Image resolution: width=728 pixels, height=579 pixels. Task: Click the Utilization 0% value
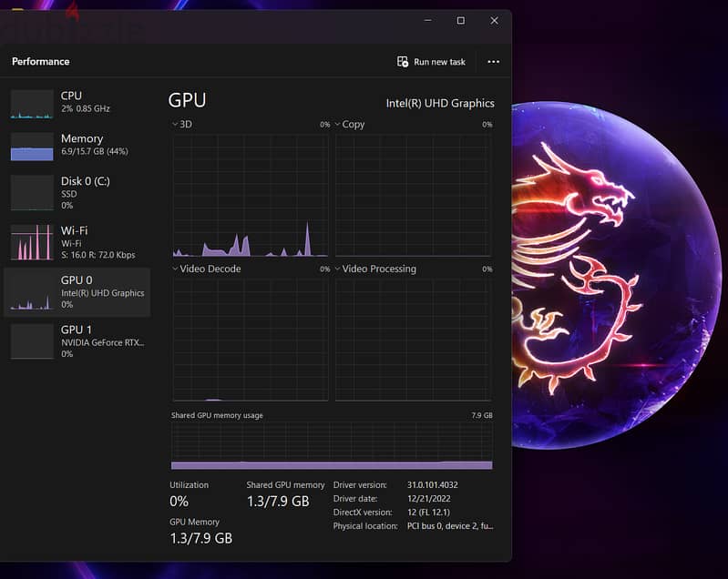click(x=179, y=501)
